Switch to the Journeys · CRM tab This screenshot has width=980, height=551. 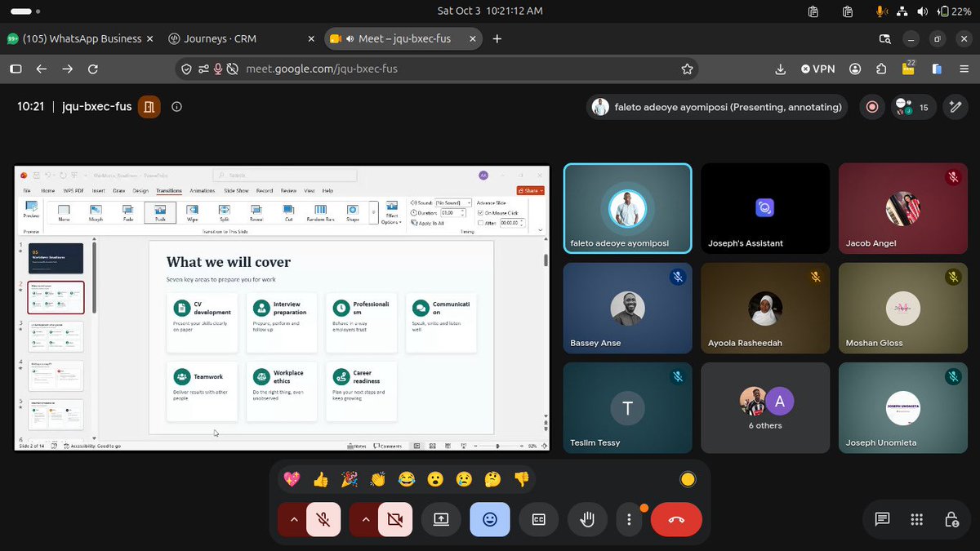[x=242, y=38]
